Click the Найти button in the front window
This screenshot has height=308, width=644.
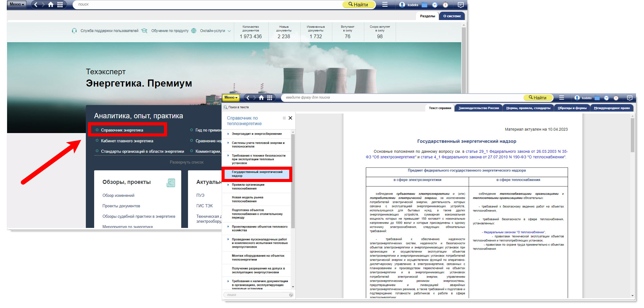(538, 98)
